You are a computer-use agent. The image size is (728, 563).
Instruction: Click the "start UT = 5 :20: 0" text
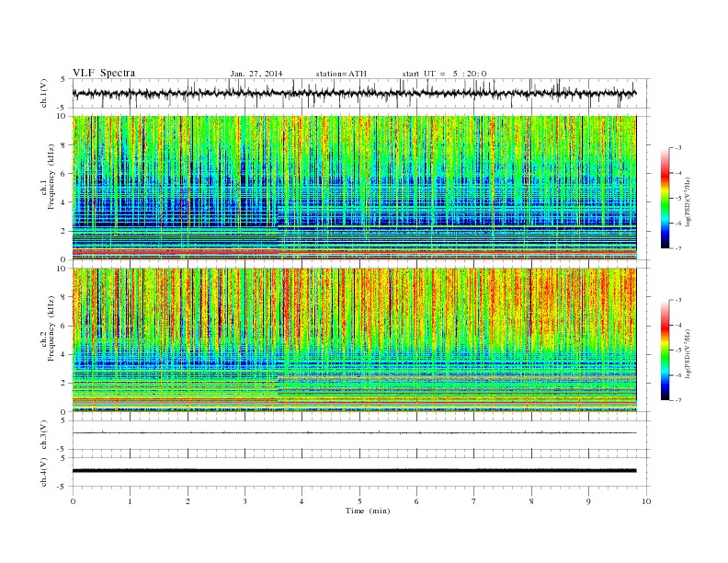tap(444, 74)
